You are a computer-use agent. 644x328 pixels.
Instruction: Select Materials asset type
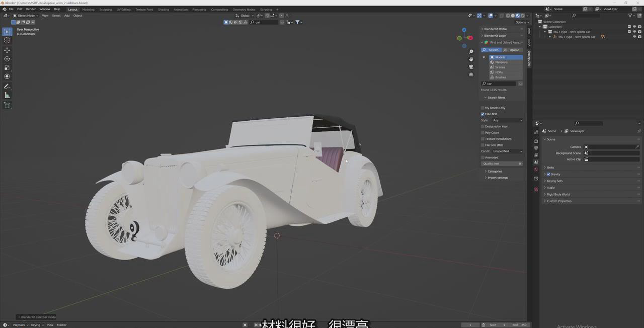(x=501, y=62)
